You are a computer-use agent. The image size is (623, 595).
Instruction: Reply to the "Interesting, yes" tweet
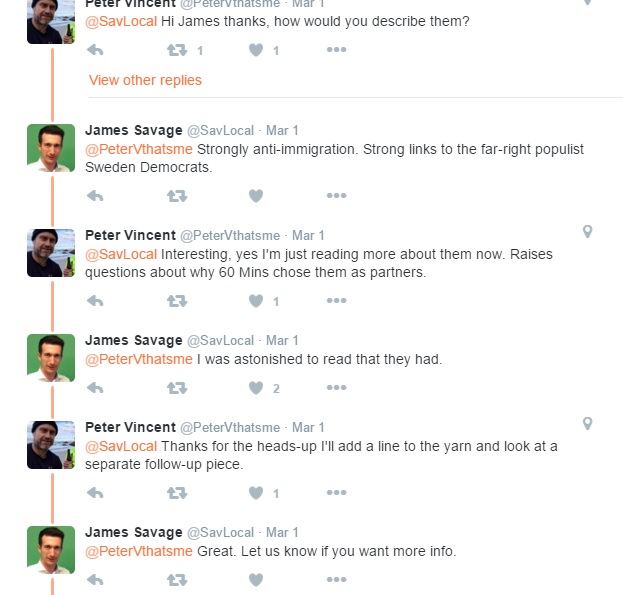tap(96, 301)
